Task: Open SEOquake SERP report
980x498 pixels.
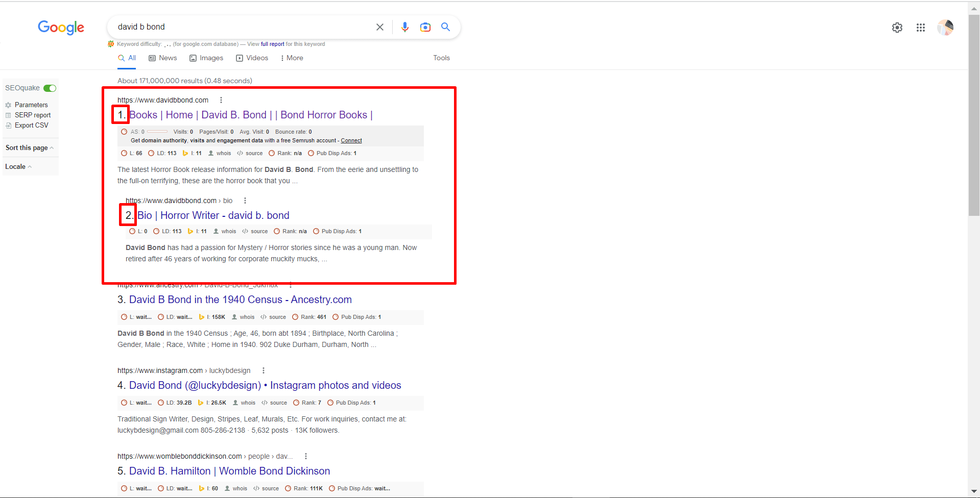Action: [x=28, y=115]
